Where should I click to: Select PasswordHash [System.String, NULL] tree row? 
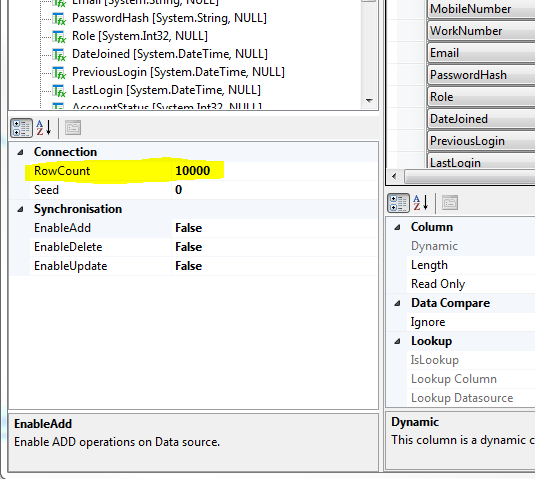(169, 18)
